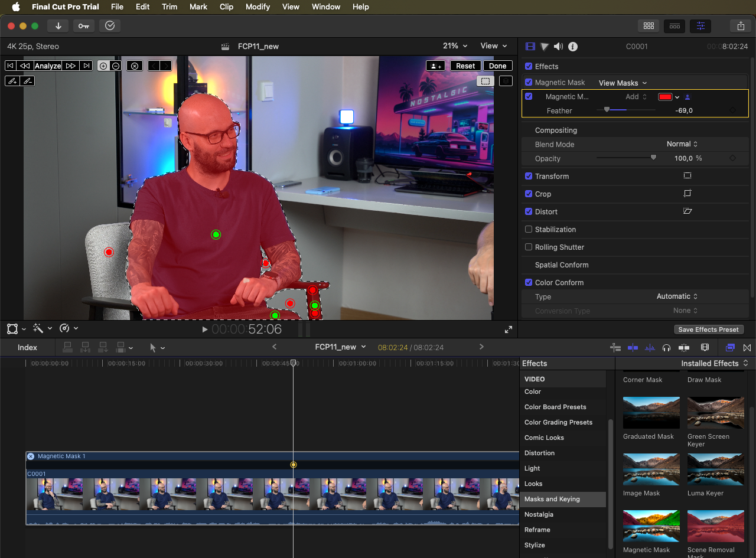
Task: Open the Modify menu
Action: [258, 7]
